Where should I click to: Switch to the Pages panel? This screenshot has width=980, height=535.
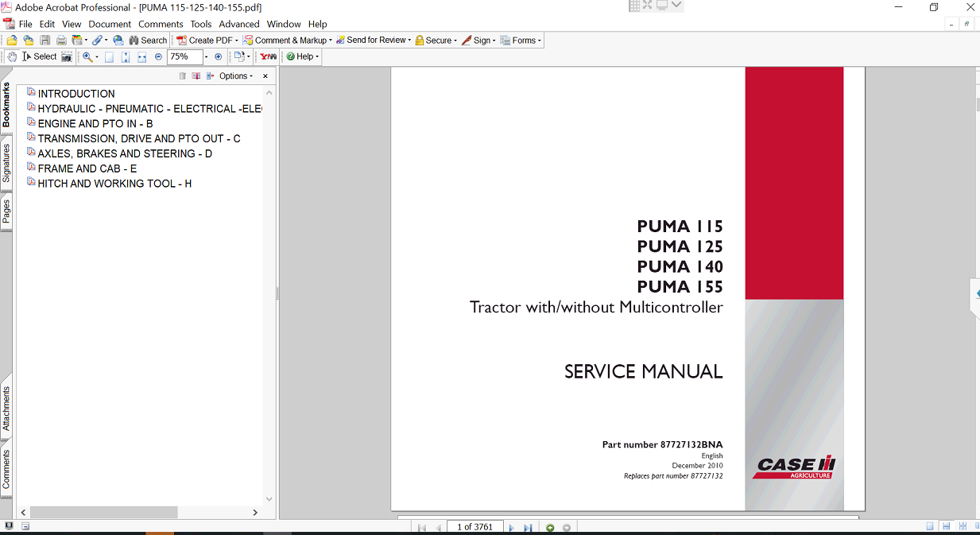click(6, 209)
